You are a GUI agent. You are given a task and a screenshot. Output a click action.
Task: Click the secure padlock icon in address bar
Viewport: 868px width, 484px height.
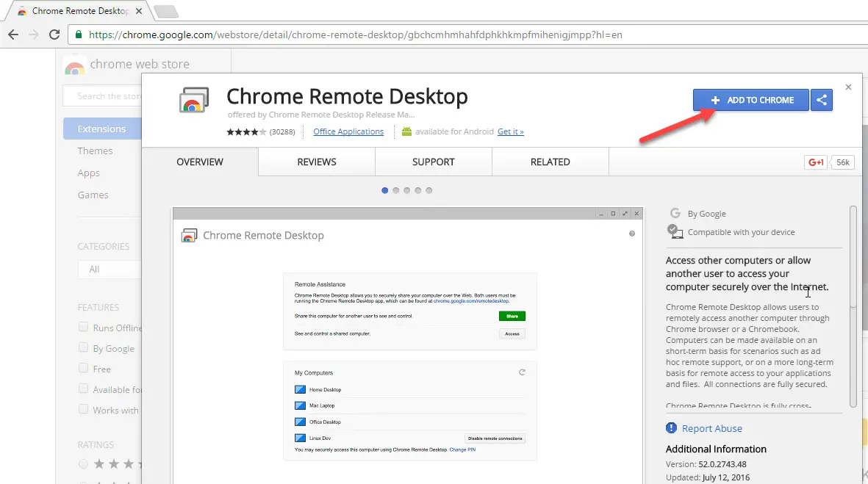79,35
